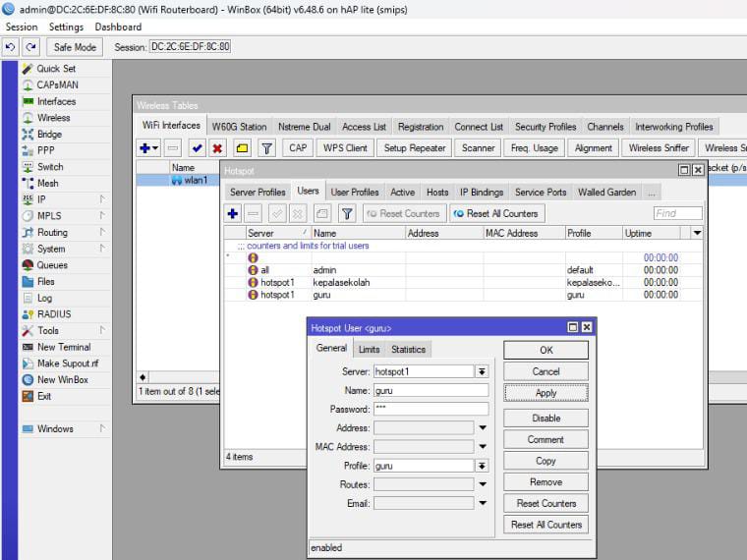747x560 pixels.
Task: Open Log window
Action: point(44,298)
